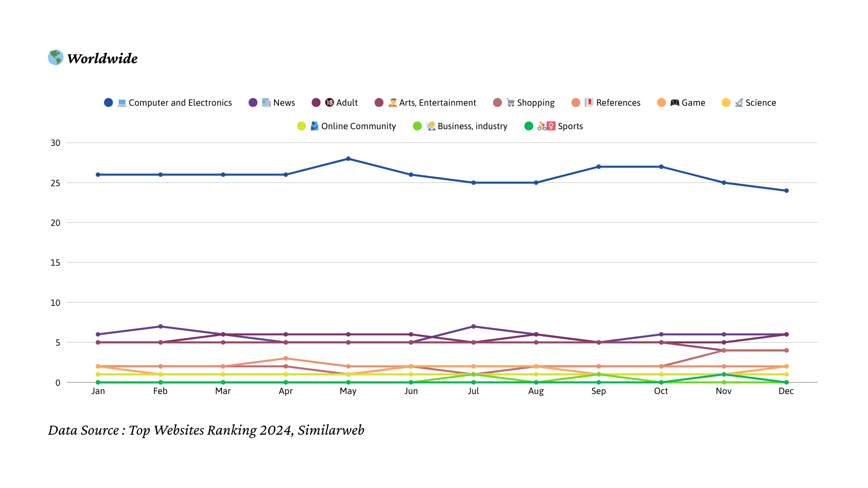Click the microscope Science icon in the legend
868x488 pixels.
click(x=739, y=103)
